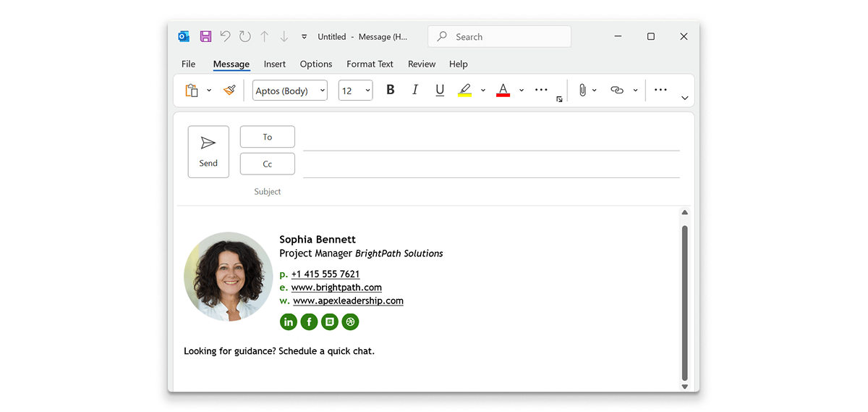The width and height of the screenshot is (868, 412).
Task: Click the Paste clipboard icon
Action: pos(192,91)
